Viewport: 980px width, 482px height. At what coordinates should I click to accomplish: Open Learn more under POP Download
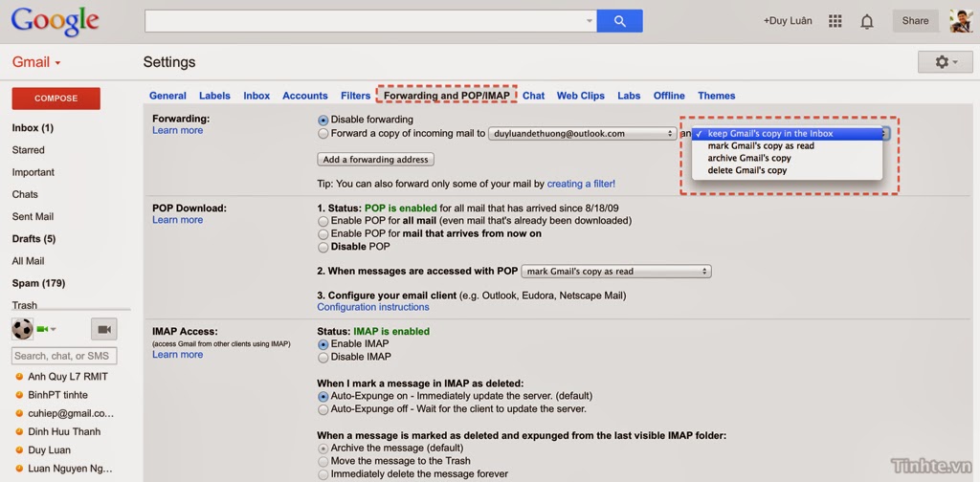point(177,220)
